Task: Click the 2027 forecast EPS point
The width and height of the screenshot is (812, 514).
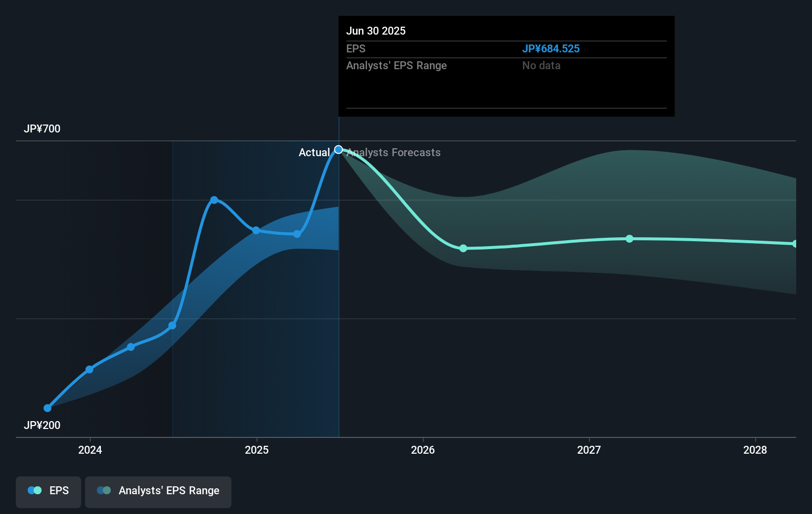Action: tap(630, 239)
